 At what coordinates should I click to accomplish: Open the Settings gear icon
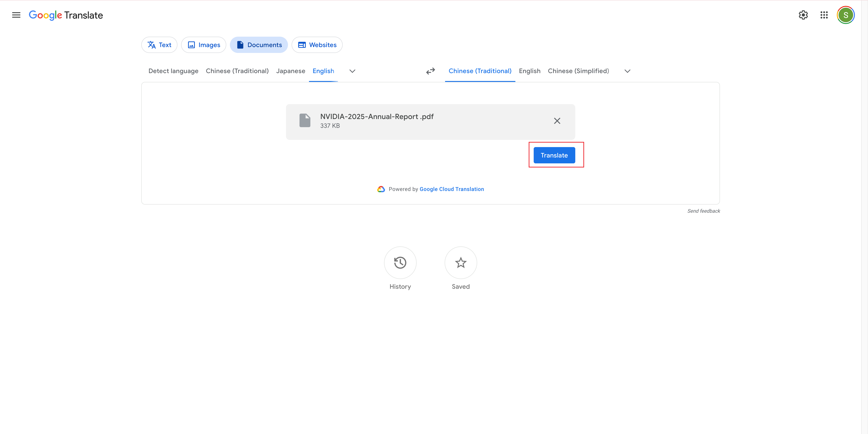coord(803,15)
